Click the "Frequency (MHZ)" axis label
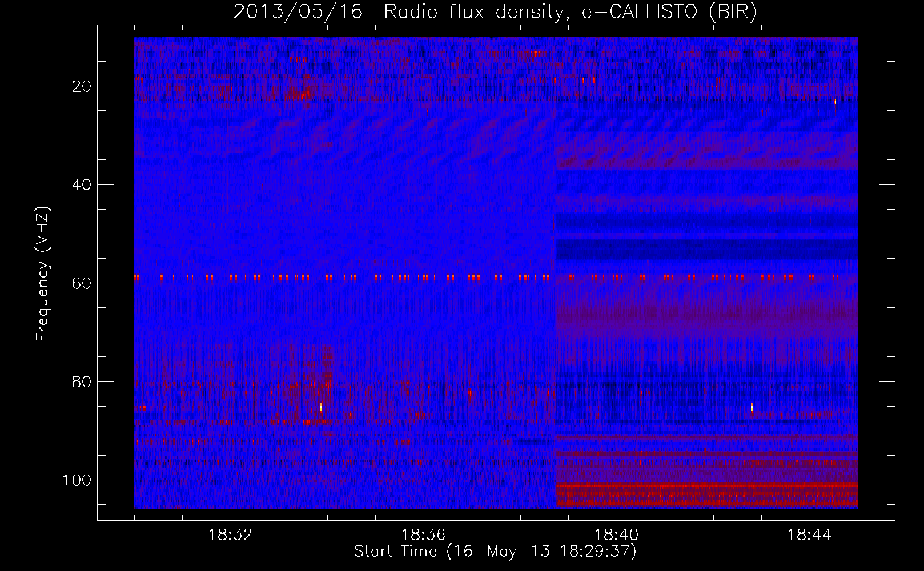 click(43, 274)
